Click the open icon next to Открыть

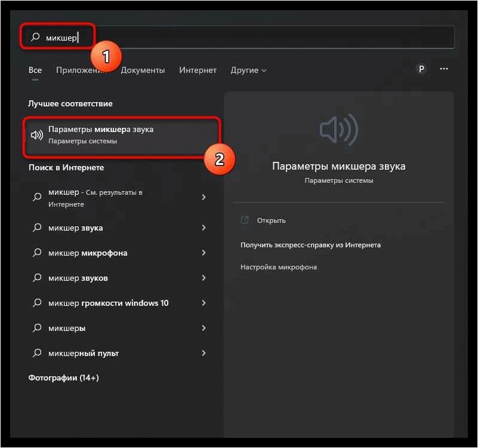point(245,220)
